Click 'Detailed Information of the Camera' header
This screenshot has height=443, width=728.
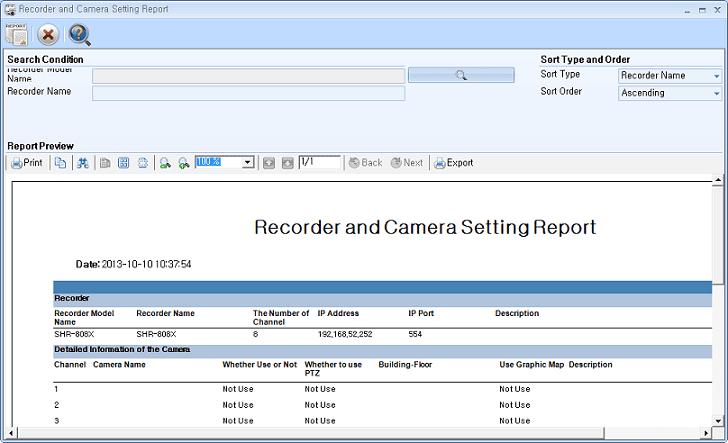tap(122, 349)
